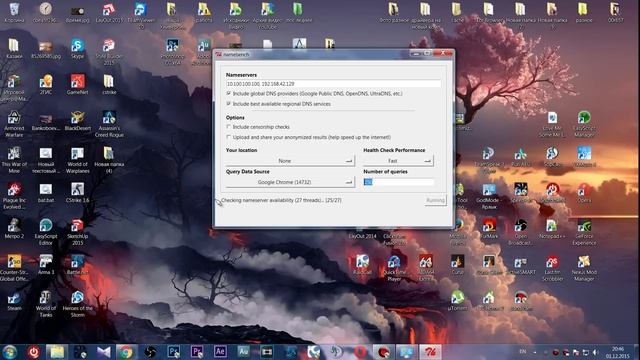Select the QuickTime Player desktop icon
The height and width of the screenshot is (360, 640).
tap(394, 268)
